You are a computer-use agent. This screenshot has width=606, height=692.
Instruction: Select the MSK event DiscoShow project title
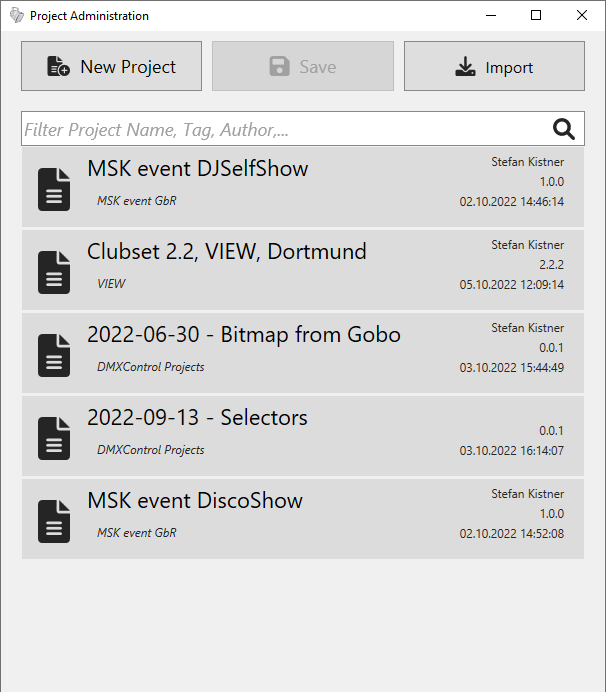coord(194,501)
